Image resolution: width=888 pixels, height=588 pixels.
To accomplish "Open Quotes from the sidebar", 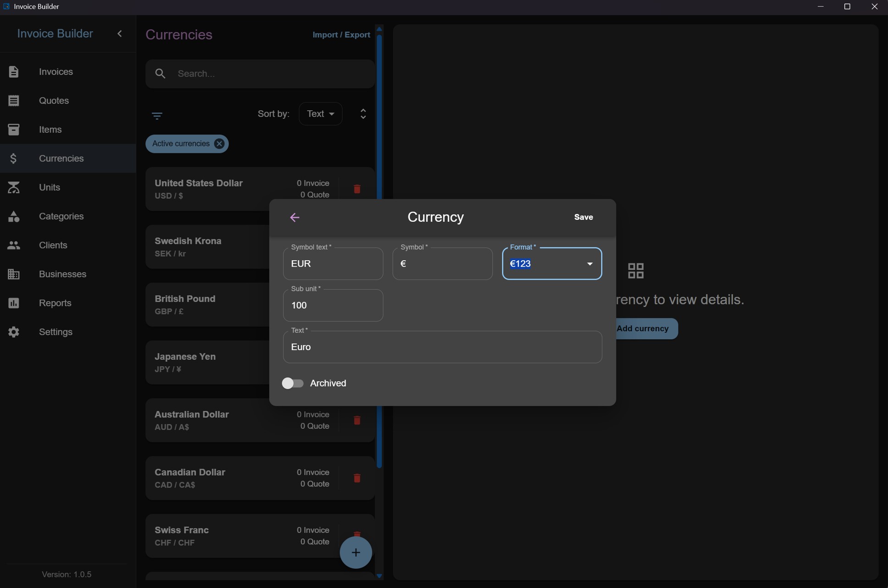I will click(x=68, y=101).
